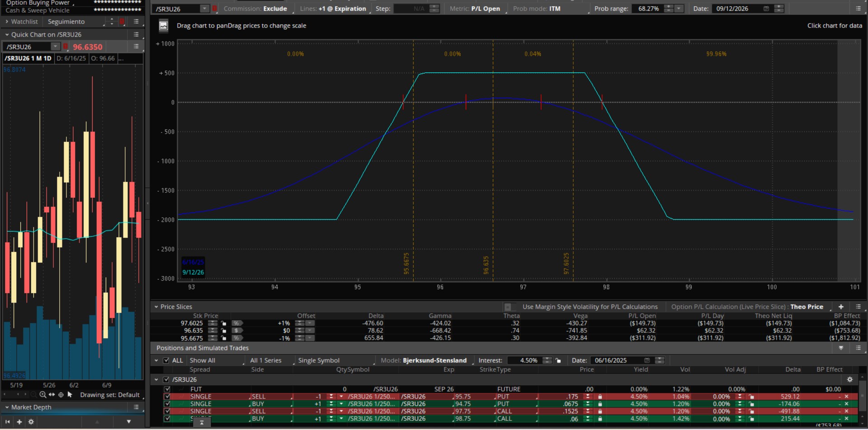Screen dimensions: 868x430
Task: Click the gear icon in bottom left toolbar
Action: click(x=31, y=422)
